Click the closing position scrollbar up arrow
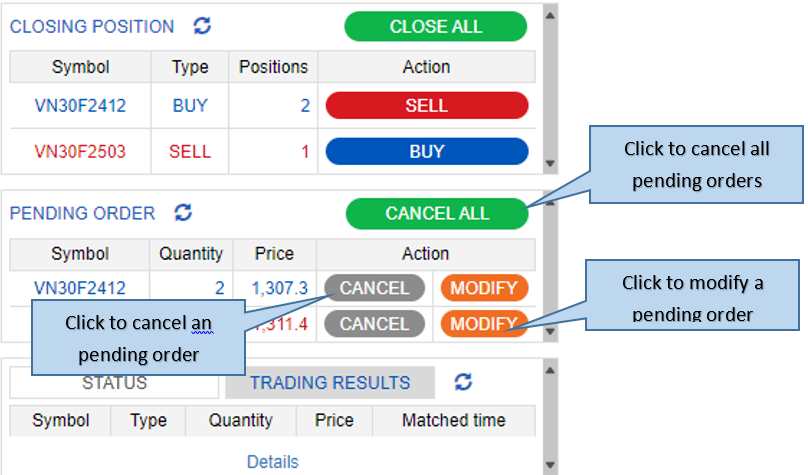This screenshot has width=808, height=475. (x=550, y=15)
